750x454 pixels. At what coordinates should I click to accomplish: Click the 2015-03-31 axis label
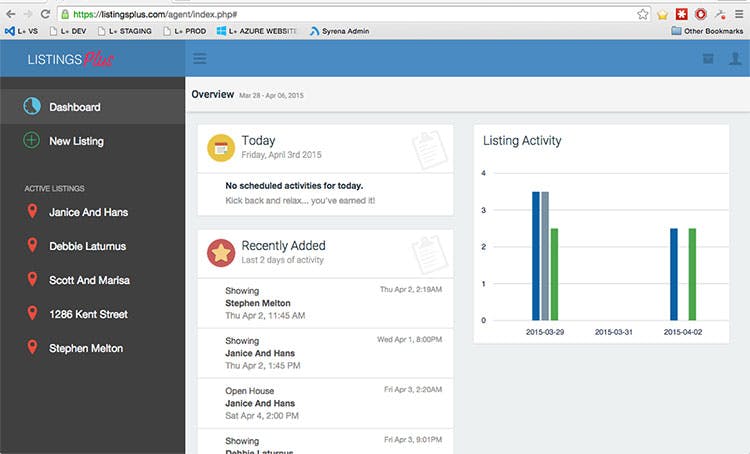coord(614,332)
